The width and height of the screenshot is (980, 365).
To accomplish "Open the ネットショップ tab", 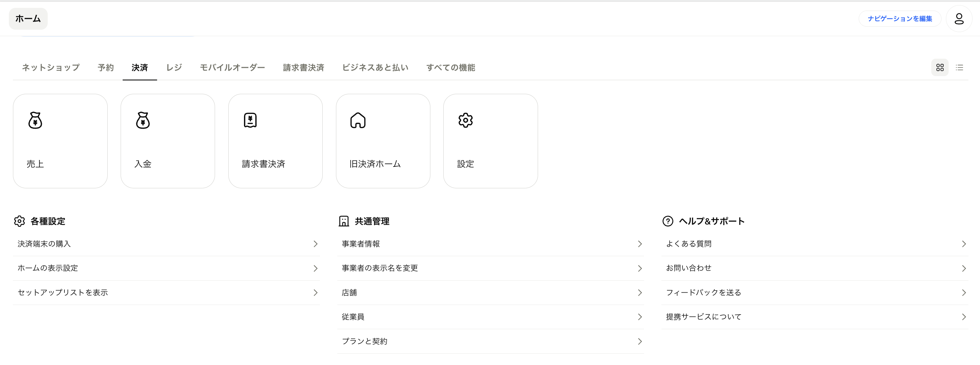I will [x=51, y=68].
